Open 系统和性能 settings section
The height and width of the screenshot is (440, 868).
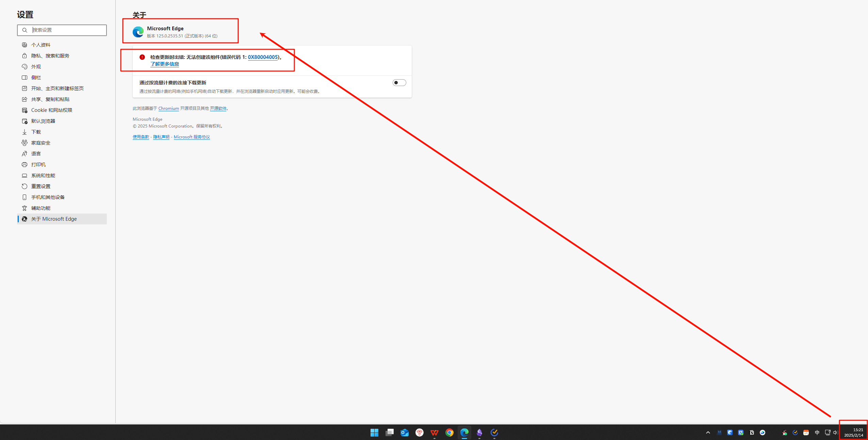point(43,175)
